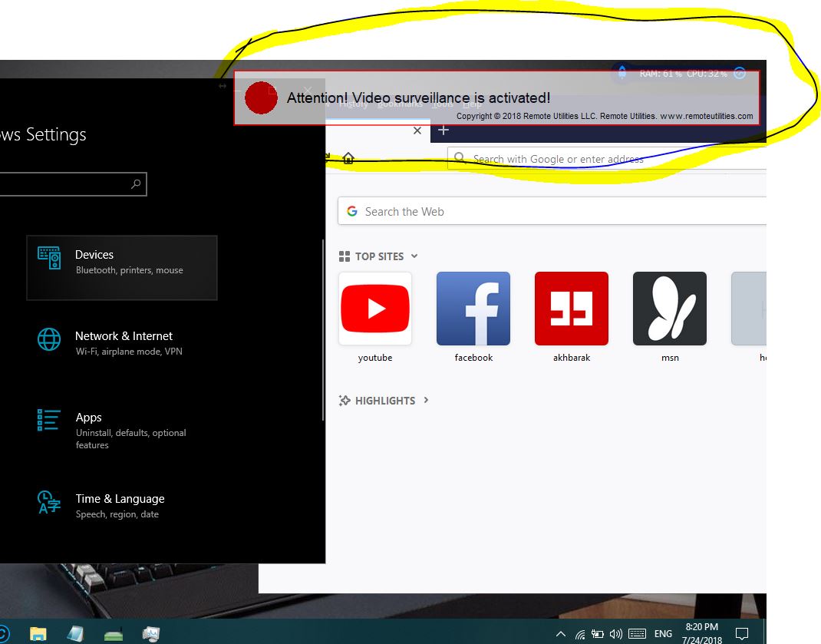The height and width of the screenshot is (644, 821).
Task: Switch the ENG input language indicator
Action: (663, 634)
